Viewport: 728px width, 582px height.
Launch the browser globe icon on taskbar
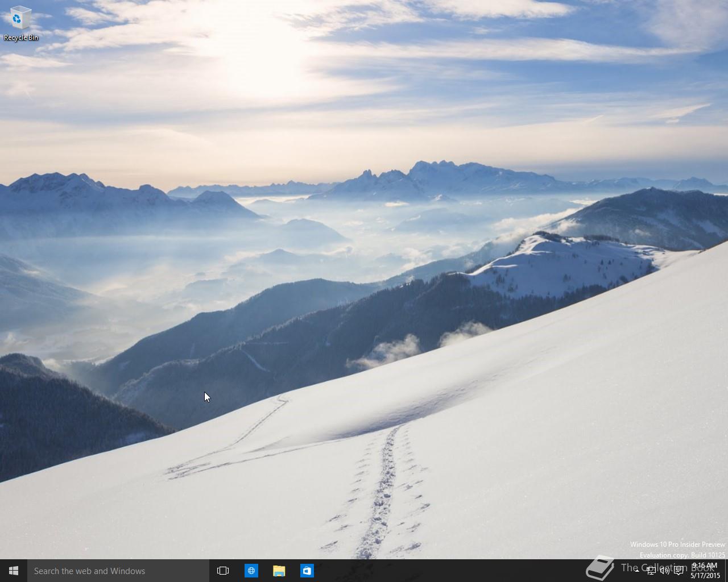[x=251, y=571]
